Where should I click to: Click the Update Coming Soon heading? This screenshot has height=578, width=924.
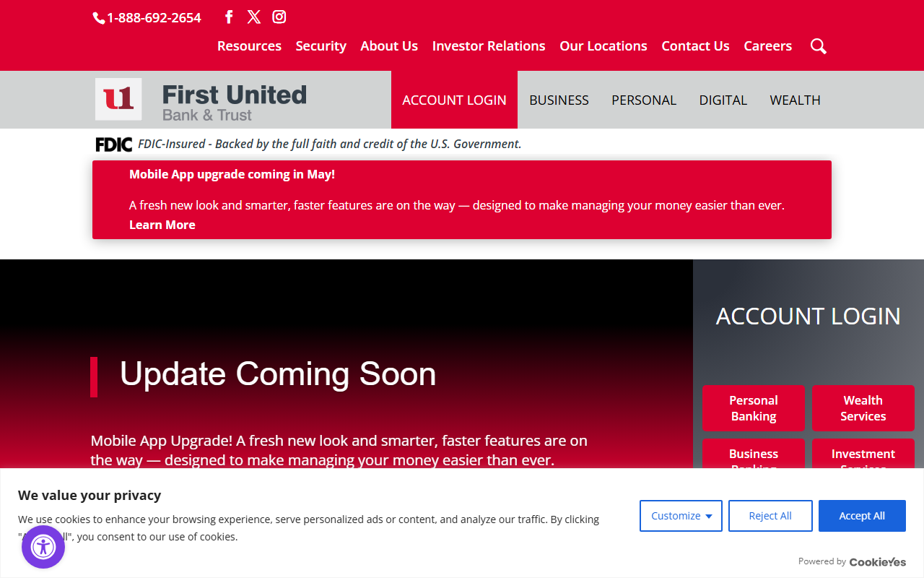click(278, 374)
